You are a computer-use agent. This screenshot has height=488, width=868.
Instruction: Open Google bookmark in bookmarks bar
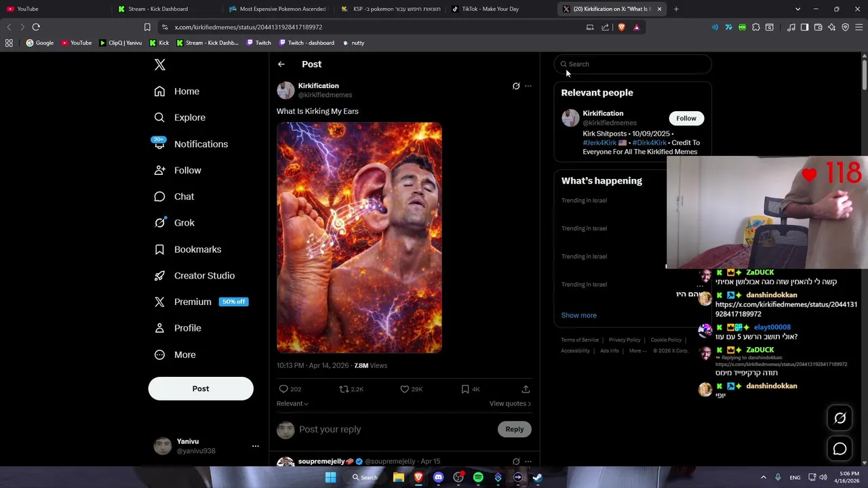pyautogui.click(x=40, y=43)
